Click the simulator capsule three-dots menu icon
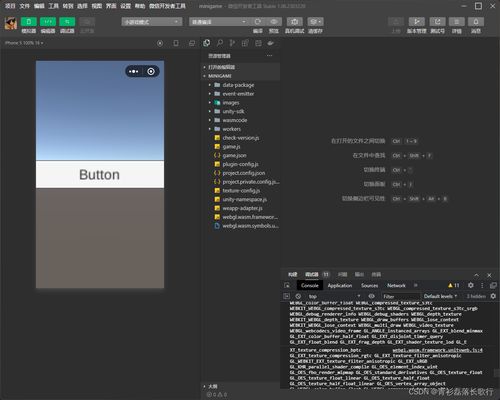 [x=134, y=71]
